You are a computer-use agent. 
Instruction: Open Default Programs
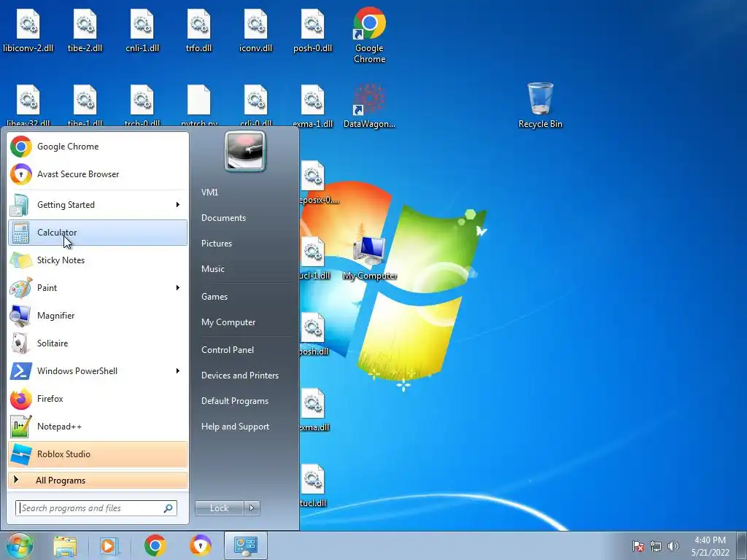point(235,401)
